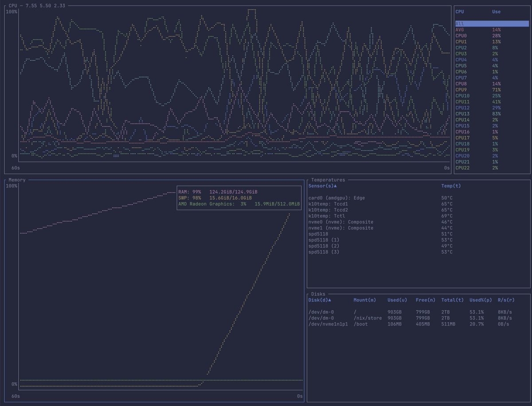Screen dimensions: 532x406
Task: Sort disks by Free(n) column header
Action: pos(426,300)
